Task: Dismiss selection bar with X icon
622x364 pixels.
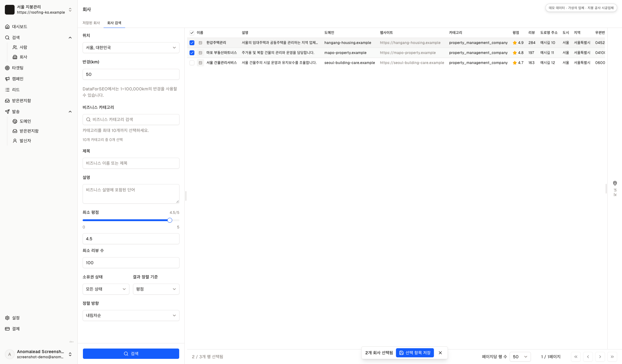Action: coord(440,353)
